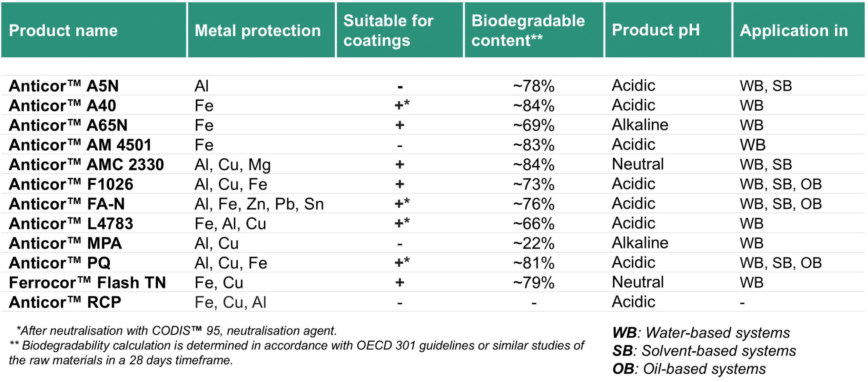
Task: Select the Ferrocor Flash TN product name
Action: point(87,282)
